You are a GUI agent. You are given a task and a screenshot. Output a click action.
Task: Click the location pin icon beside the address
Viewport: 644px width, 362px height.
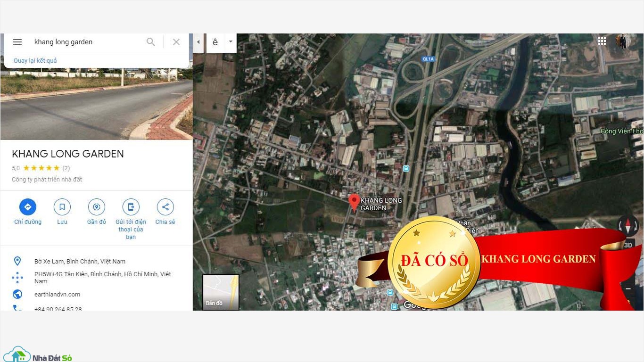pos(17,261)
